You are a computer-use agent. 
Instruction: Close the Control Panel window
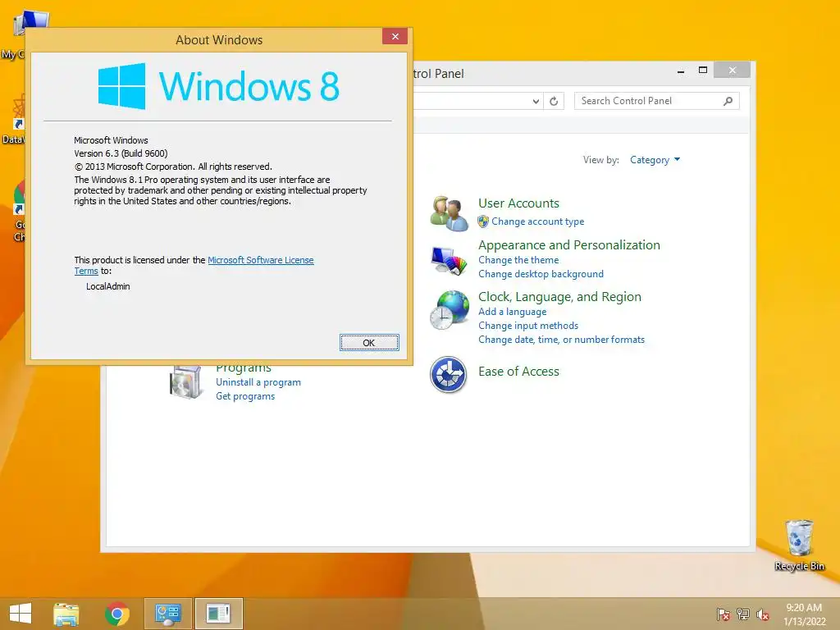733,71
